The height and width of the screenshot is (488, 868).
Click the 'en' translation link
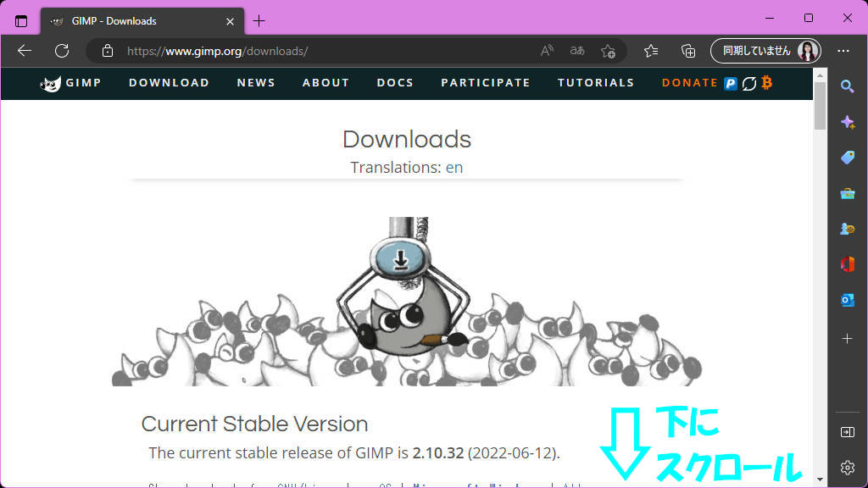pyautogui.click(x=454, y=168)
